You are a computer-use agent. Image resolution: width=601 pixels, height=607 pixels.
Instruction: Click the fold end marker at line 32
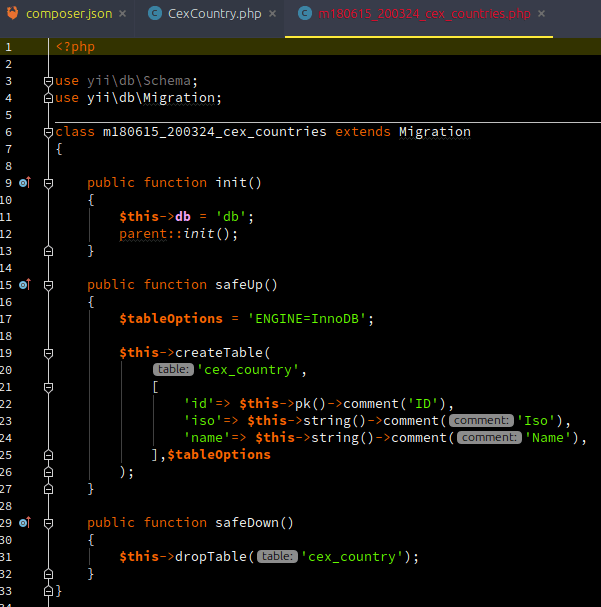tap(48, 574)
